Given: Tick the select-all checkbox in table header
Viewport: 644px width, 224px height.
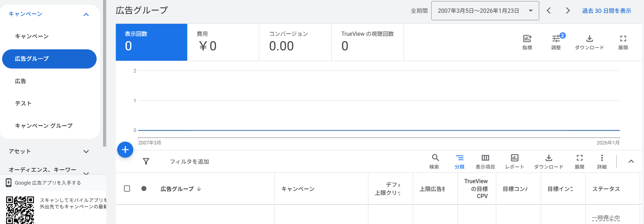Looking at the screenshot, I should (127, 189).
